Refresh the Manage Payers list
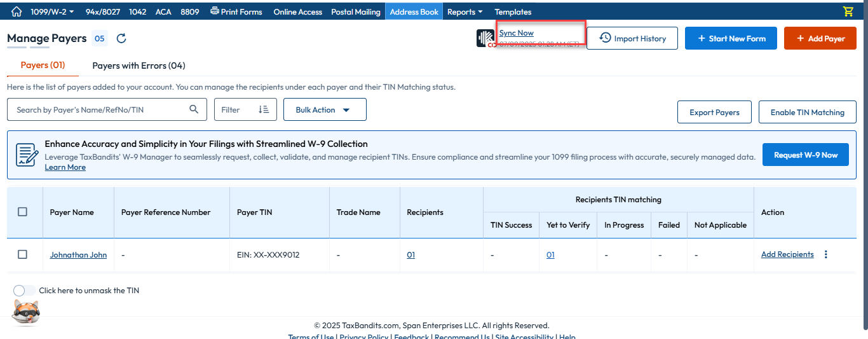This screenshot has width=868, height=339. pyautogui.click(x=121, y=39)
